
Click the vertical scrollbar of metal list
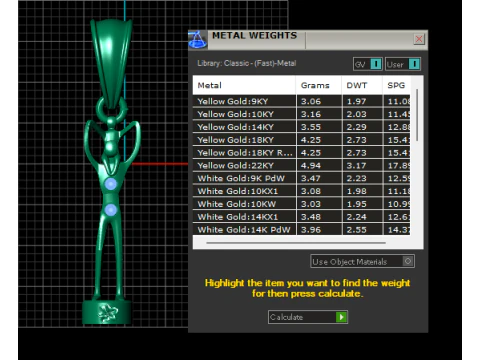[x=417, y=115]
